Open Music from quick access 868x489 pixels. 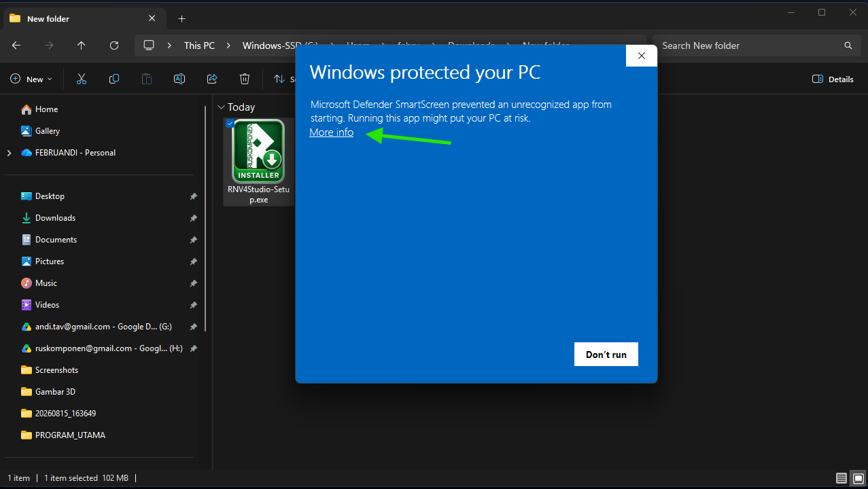point(46,283)
